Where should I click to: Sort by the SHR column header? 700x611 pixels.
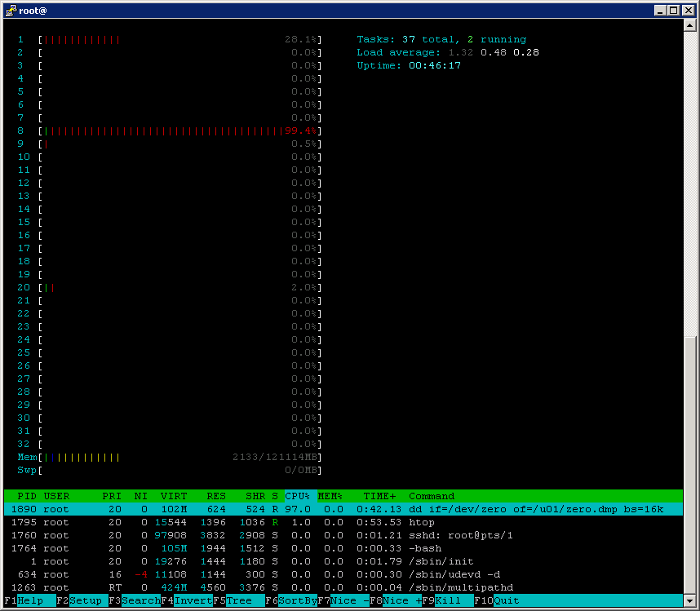255,496
